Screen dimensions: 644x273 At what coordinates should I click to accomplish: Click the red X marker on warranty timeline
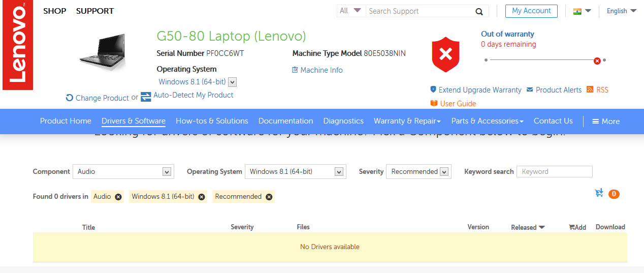[597, 60]
